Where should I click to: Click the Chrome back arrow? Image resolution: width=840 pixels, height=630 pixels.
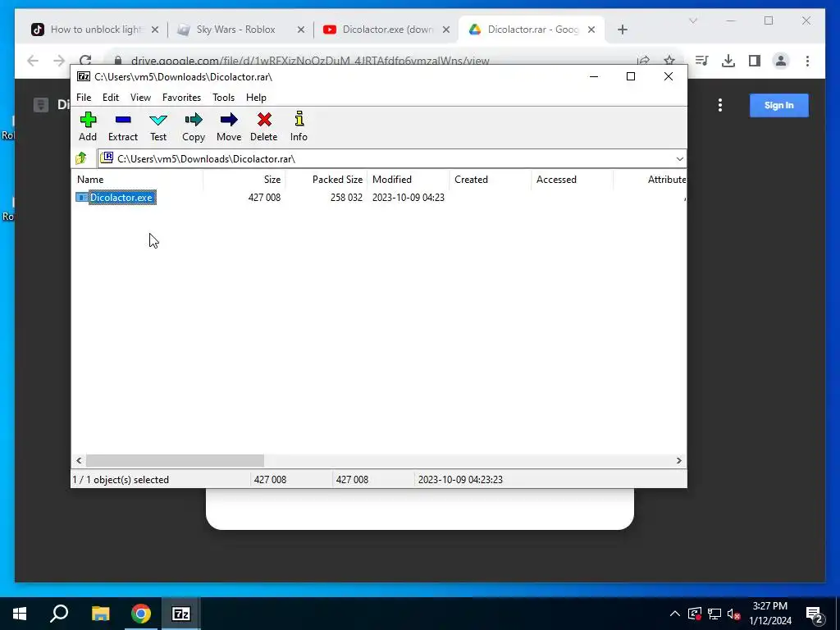(33, 61)
